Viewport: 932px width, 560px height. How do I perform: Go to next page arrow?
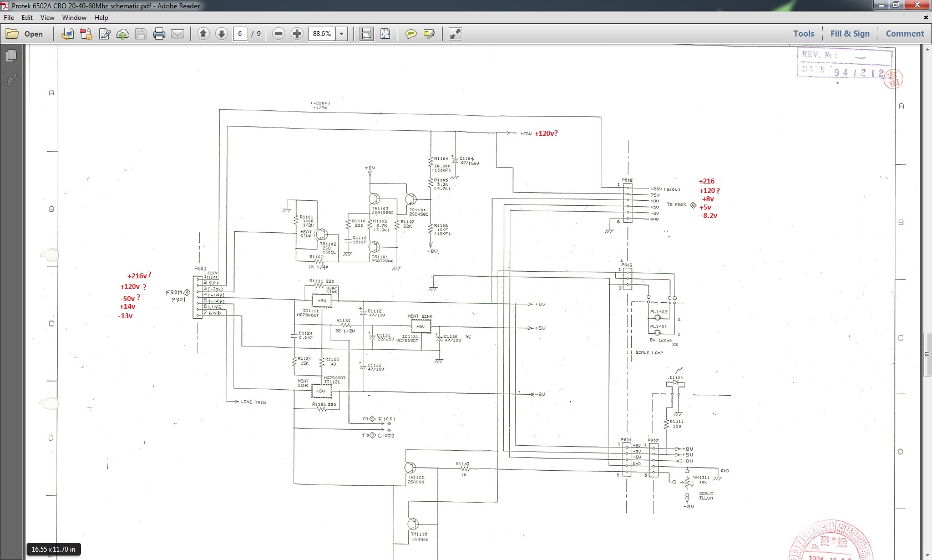221,34
